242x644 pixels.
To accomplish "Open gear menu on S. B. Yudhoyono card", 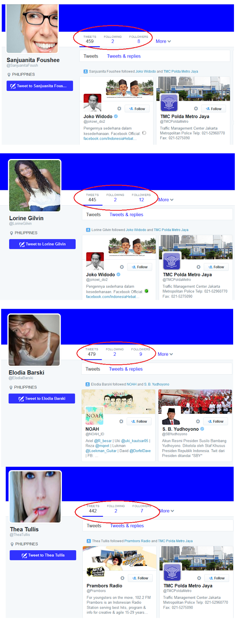I will (198, 421).
